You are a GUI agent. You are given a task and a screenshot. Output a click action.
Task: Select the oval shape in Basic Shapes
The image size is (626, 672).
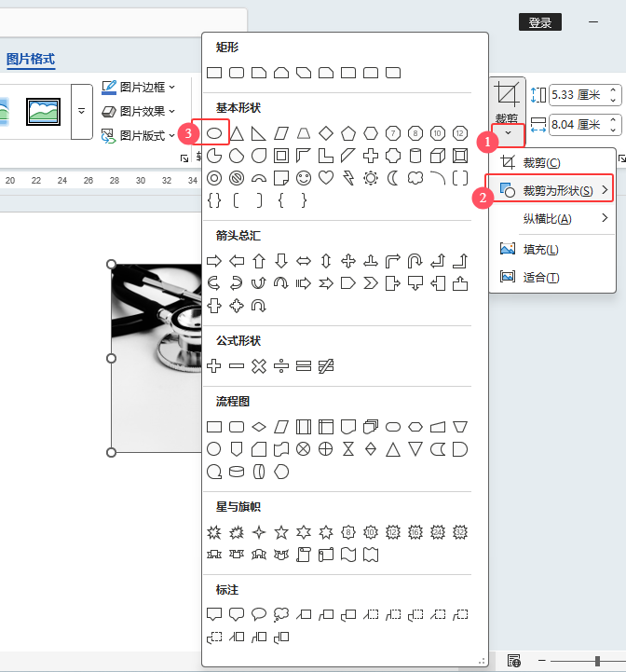point(214,133)
